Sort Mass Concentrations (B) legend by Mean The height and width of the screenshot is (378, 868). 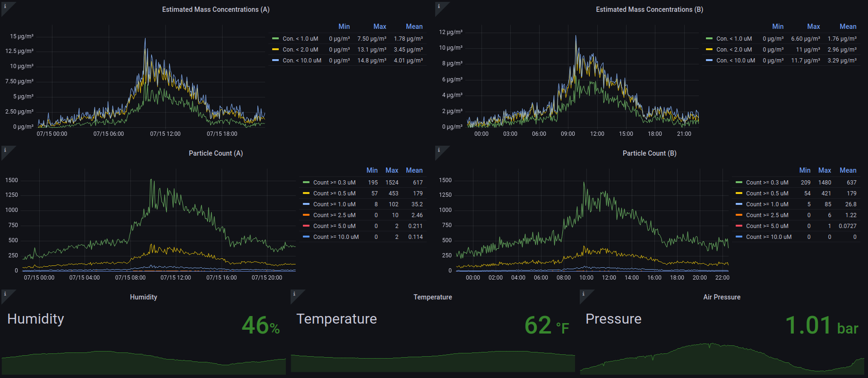pyautogui.click(x=848, y=26)
